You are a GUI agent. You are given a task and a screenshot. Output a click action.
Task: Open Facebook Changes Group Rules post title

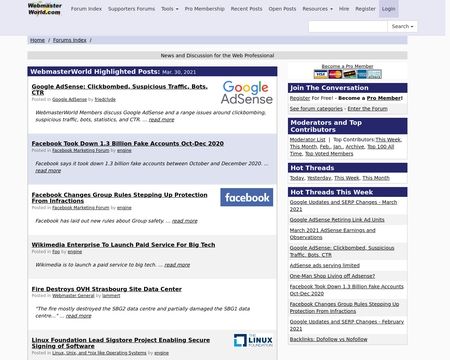tap(119, 198)
